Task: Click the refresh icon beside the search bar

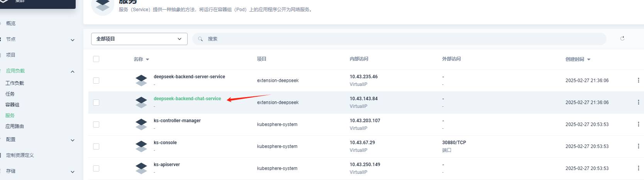Action: 622,39
